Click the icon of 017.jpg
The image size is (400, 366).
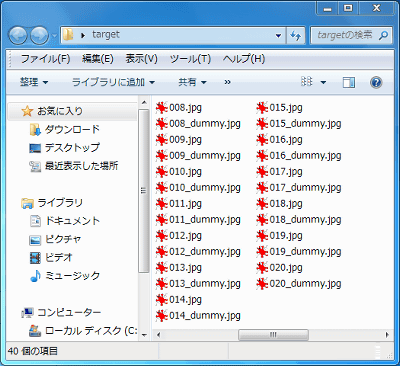(262, 172)
